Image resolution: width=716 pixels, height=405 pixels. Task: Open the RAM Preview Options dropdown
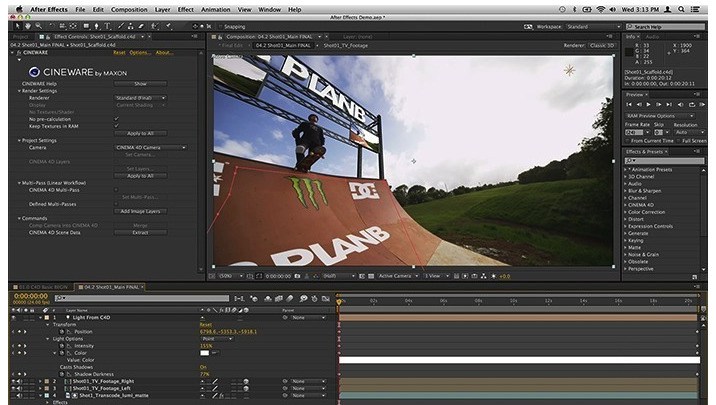tap(660, 116)
